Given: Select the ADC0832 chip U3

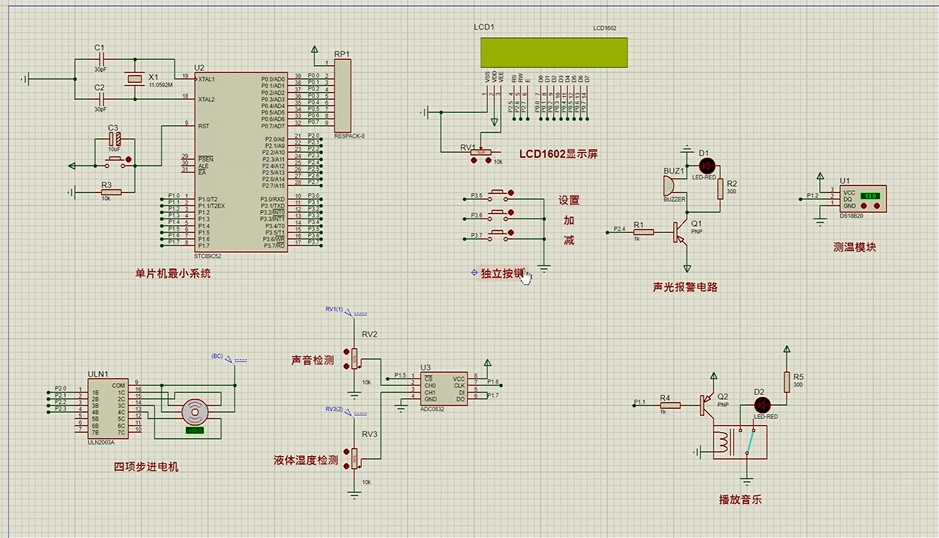Looking at the screenshot, I should (x=444, y=386).
